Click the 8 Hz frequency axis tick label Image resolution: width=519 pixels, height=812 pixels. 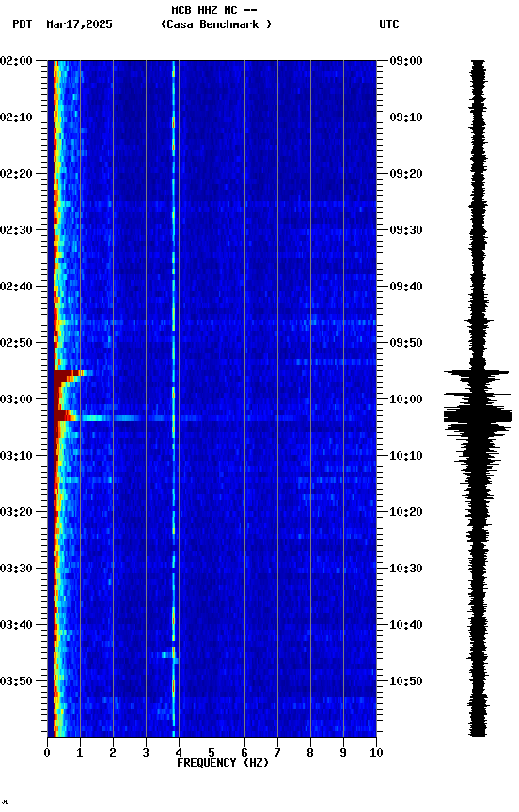310,753
